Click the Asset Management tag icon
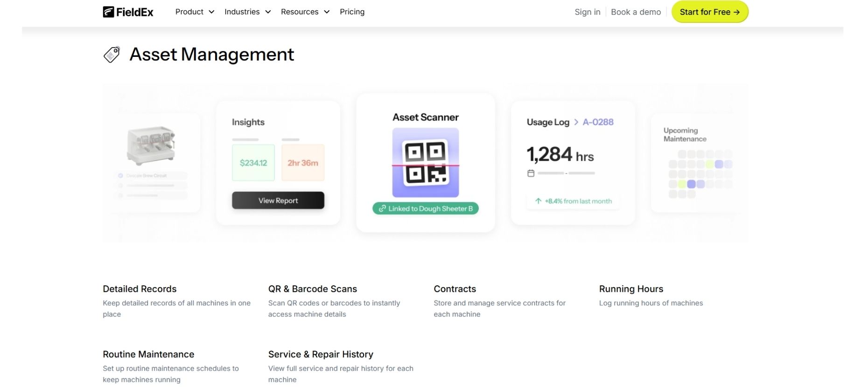868x387 pixels. coord(112,55)
